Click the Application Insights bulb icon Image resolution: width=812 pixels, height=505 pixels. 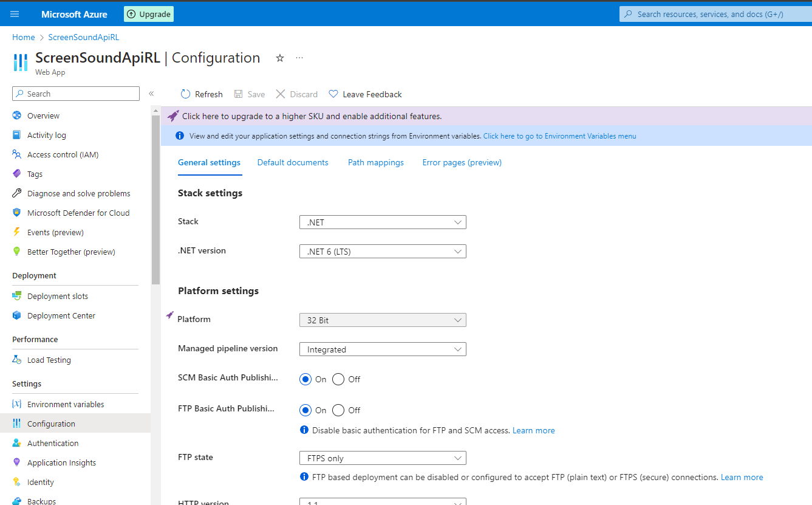click(16, 462)
